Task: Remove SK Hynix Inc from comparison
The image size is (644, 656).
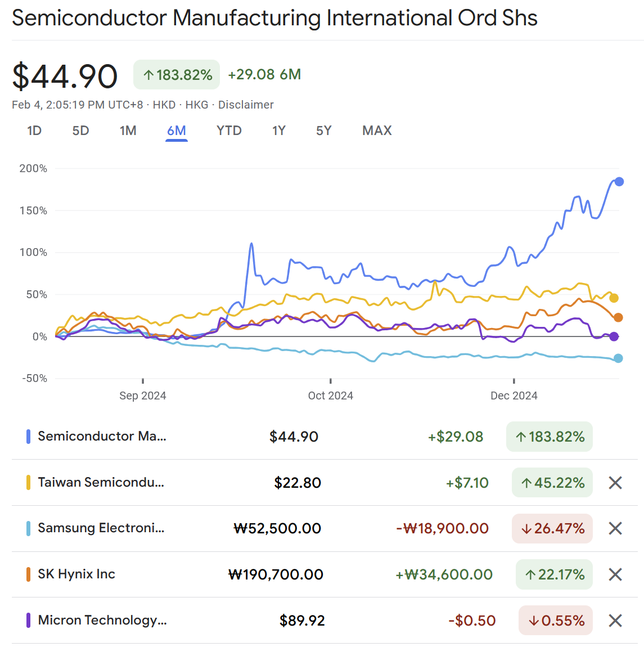Action: point(615,574)
